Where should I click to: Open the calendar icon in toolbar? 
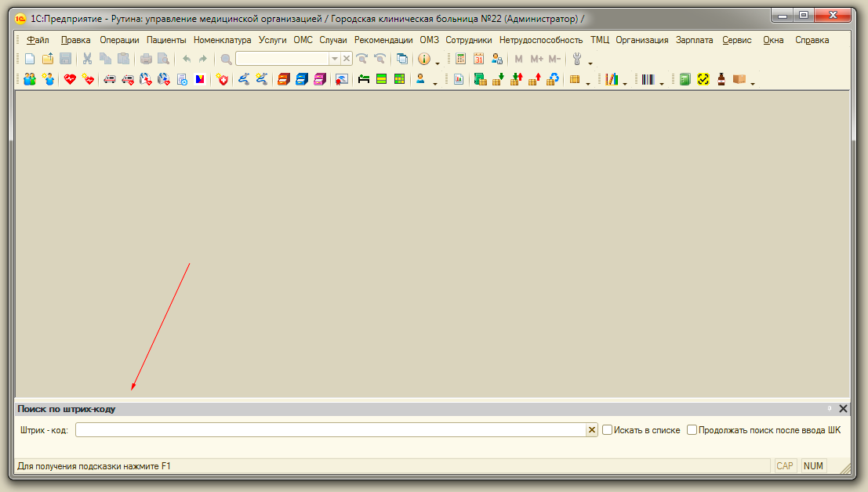(478, 59)
